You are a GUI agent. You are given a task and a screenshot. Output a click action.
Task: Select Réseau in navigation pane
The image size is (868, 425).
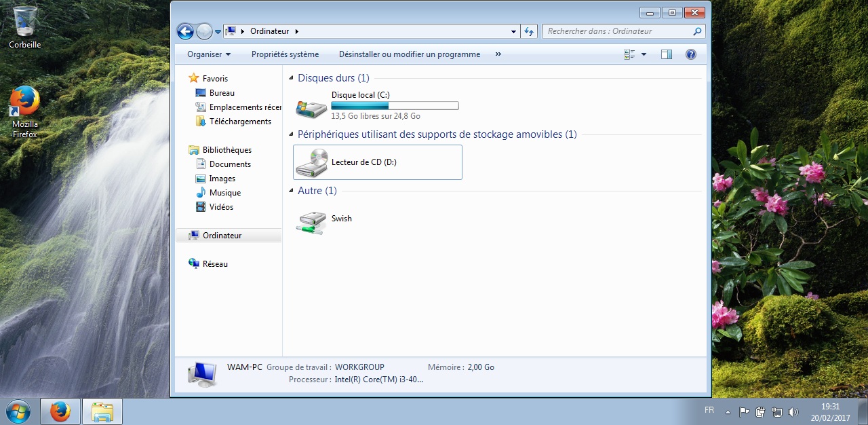click(x=215, y=264)
